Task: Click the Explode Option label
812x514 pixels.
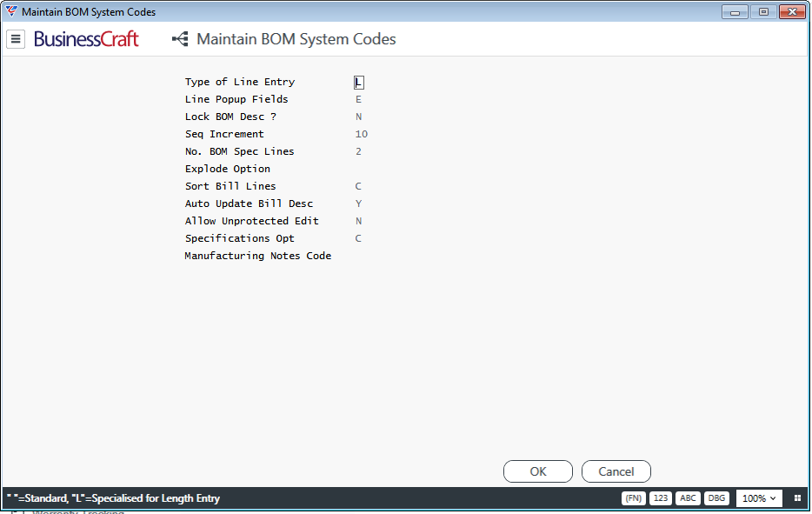Action: pos(228,169)
